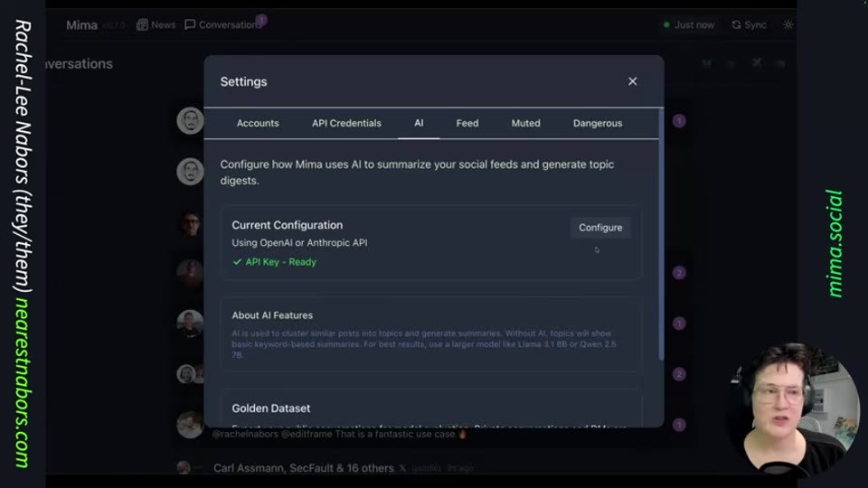Click the Settings dialog scrollbar

coord(661,234)
